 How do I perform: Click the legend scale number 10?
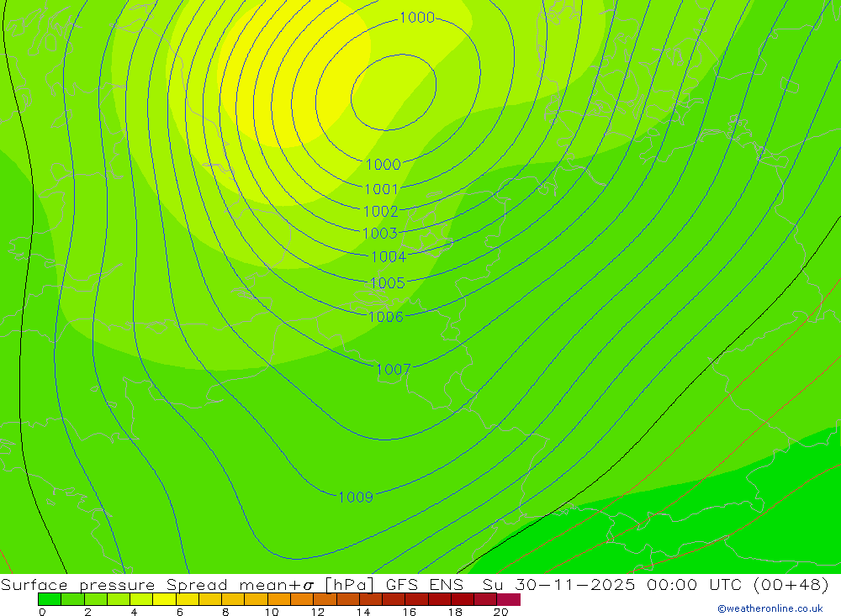[x=272, y=612]
